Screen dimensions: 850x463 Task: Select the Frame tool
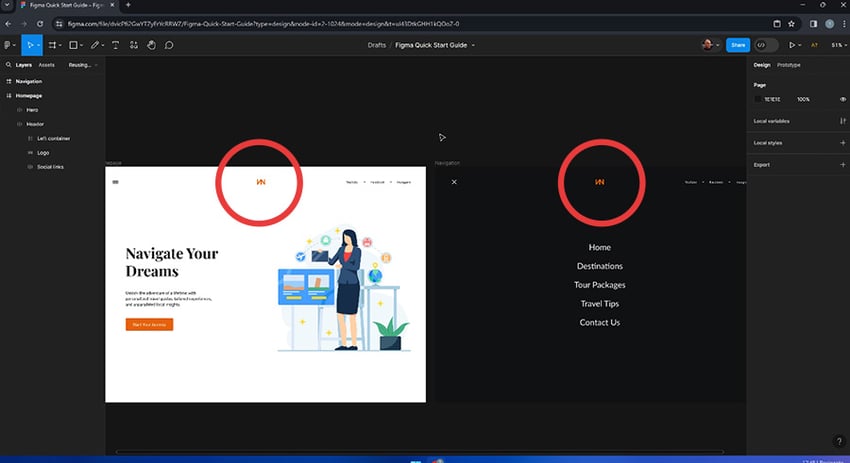tap(52, 45)
